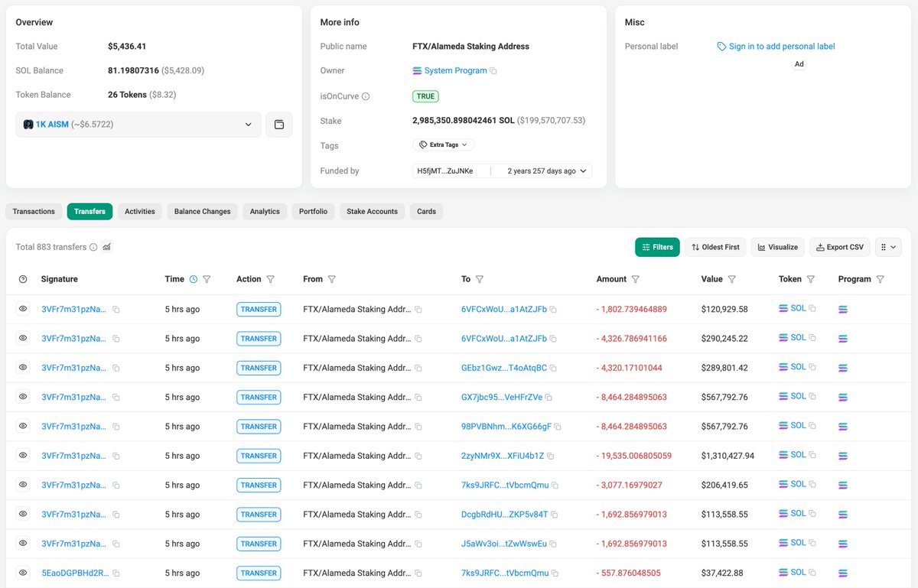This screenshot has height=588, width=918.
Task: Switch to the Activities tab
Action: [140, 212]
